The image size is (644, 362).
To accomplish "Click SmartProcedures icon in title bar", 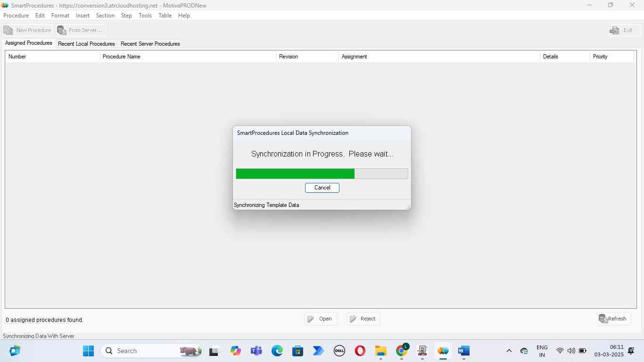I will click(x=5, y=5).
